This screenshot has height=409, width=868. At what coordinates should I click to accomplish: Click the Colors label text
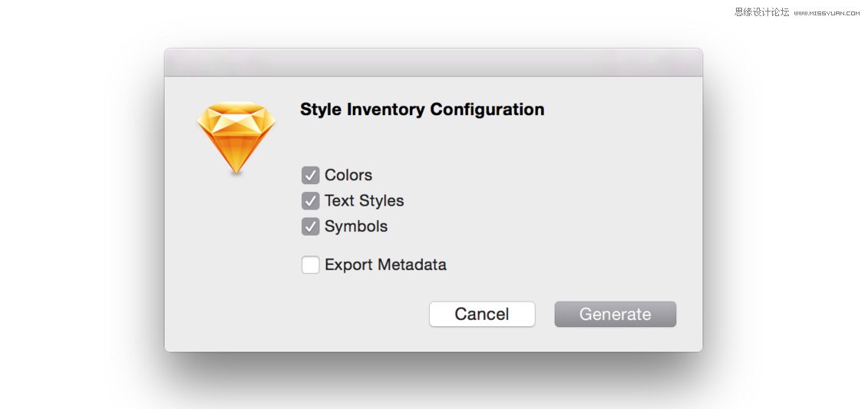[x=348, y=175]
